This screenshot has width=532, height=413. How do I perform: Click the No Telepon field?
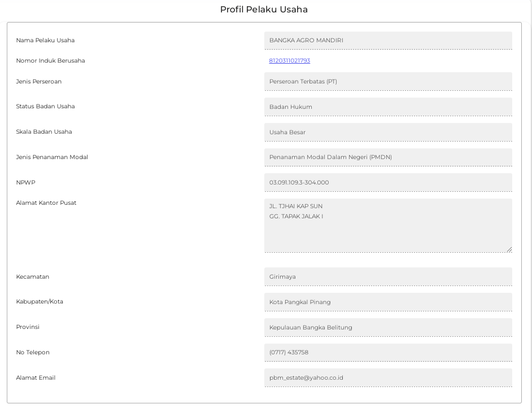[388, 352]
